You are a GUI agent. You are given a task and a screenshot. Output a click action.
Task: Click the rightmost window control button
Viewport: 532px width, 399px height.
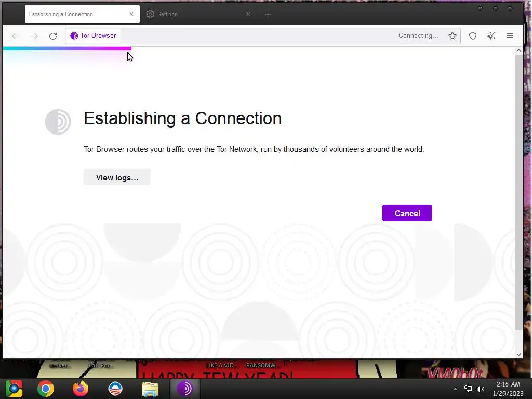point(510,8)
